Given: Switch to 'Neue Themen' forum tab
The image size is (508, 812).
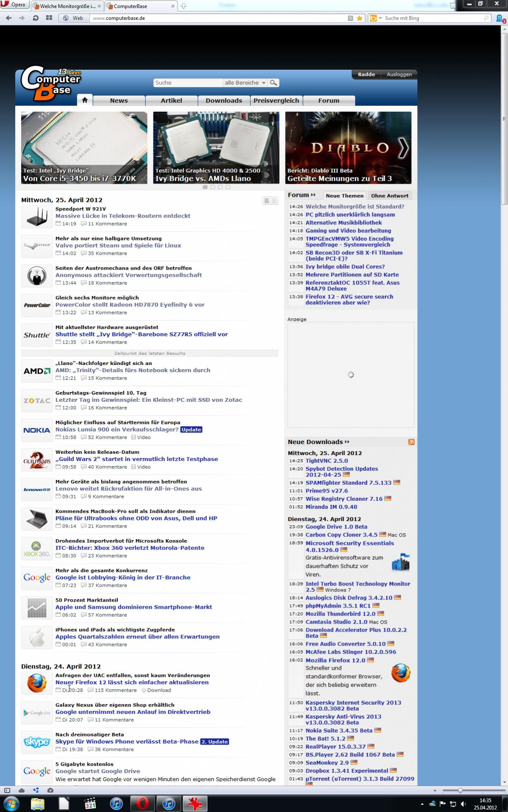Looking at the screenshot, I should 344,196.
